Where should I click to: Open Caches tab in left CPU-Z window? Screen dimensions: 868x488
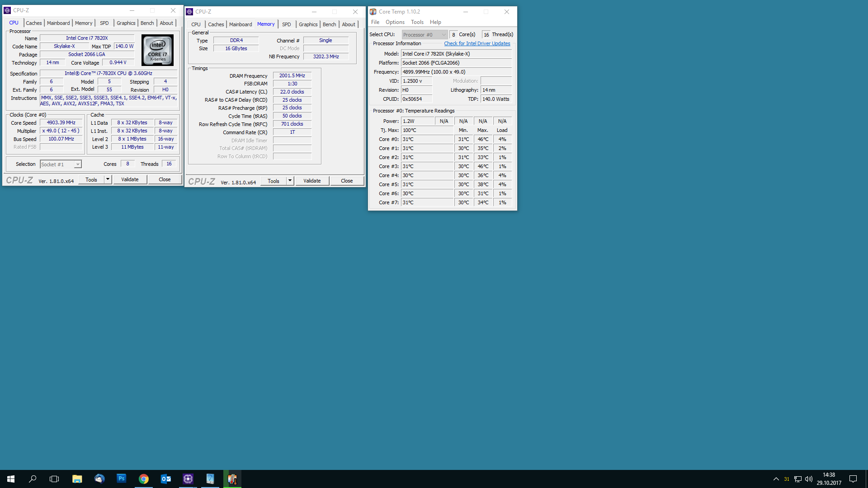point(34,23)
